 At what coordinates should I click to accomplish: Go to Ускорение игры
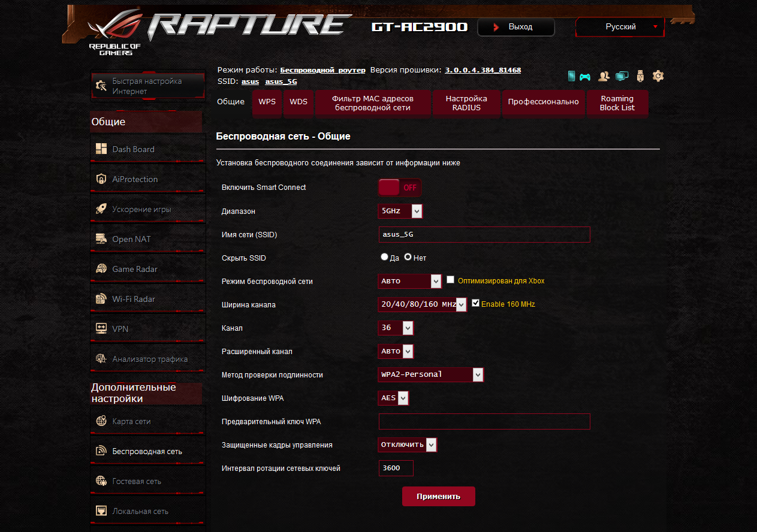(x=147, y=210)
